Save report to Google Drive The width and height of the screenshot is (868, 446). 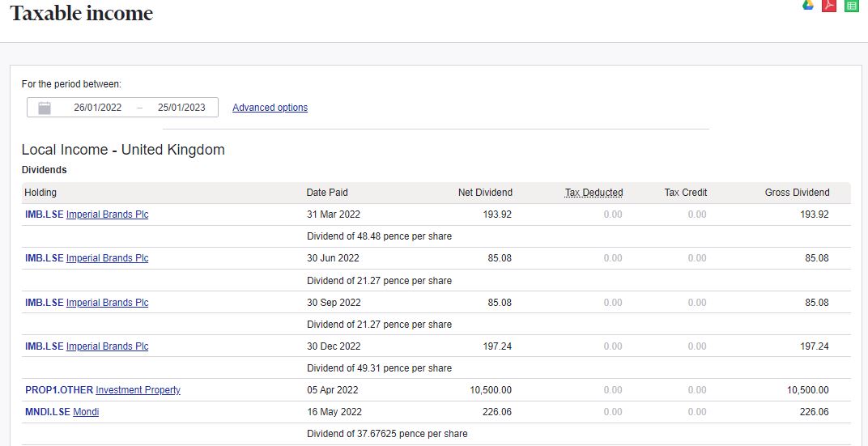pos(807,5)
